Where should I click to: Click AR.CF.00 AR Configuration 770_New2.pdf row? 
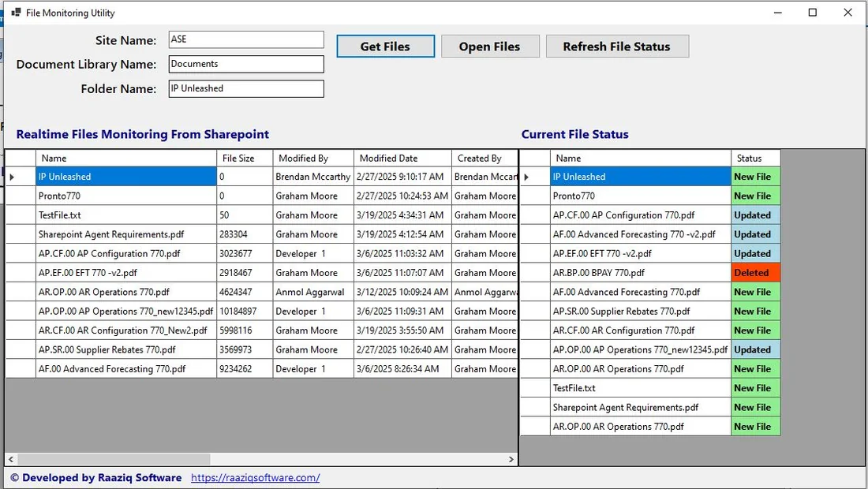coord(126,330)
